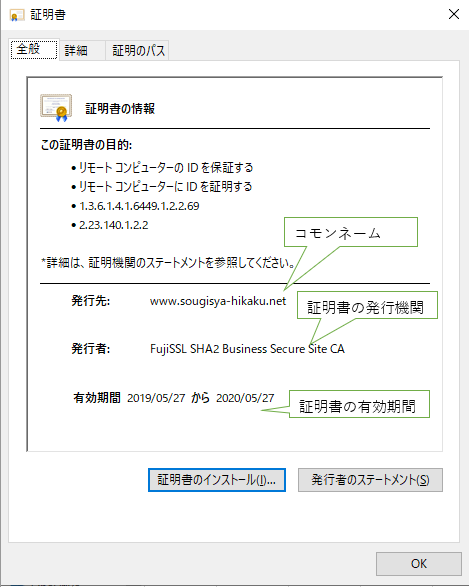Close the 証明書 dialog window
Viewport: 469px width, 587px height.
454,14
